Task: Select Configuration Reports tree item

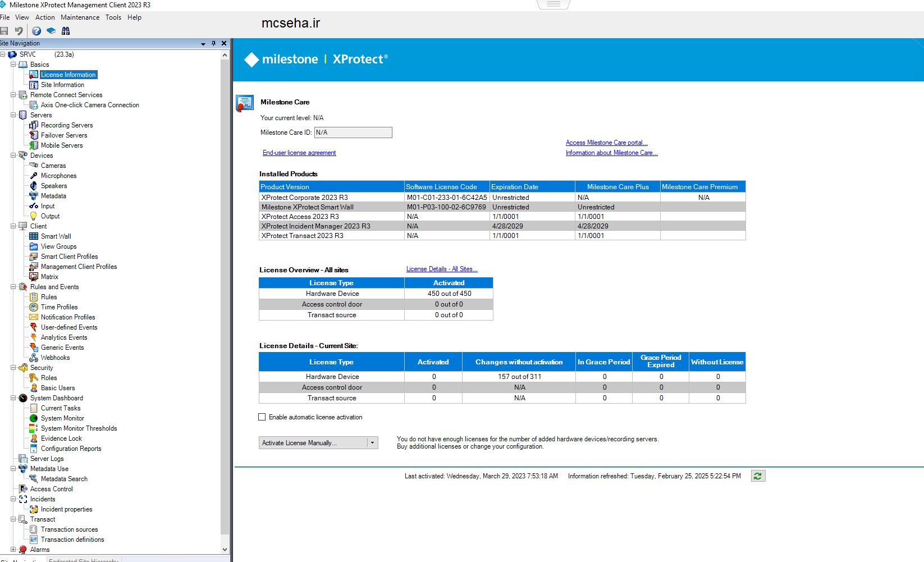Action: tap(71, 449)
